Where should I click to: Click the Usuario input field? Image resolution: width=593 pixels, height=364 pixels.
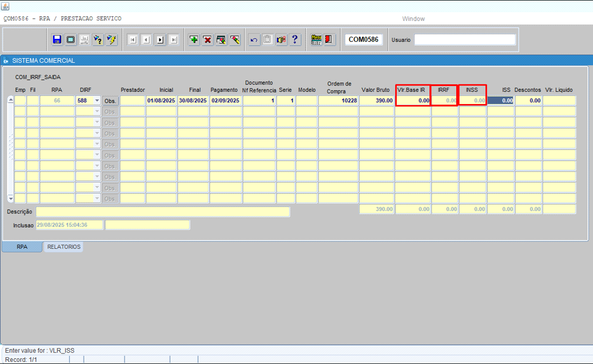coord(464,40)
